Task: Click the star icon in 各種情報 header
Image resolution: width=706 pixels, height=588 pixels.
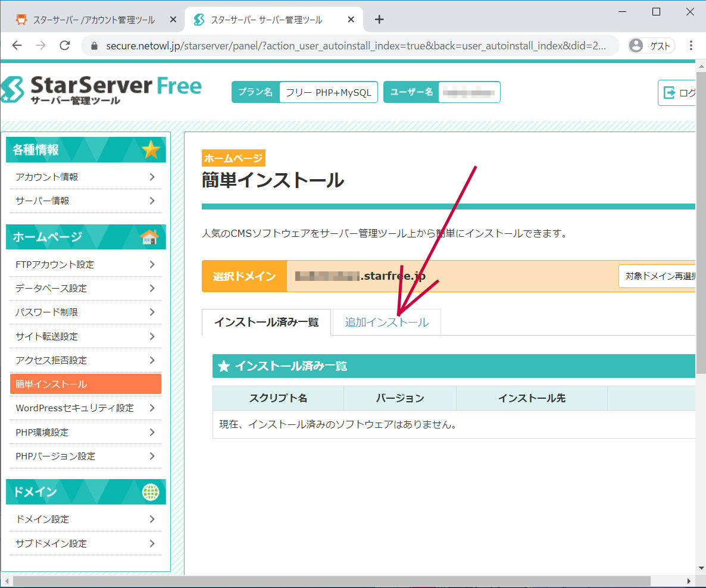Action: pos(151,149)
